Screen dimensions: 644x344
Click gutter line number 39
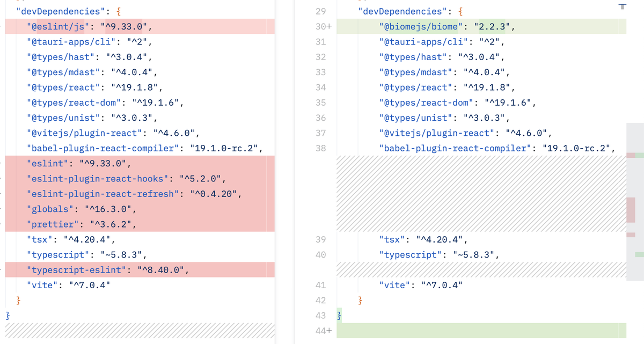[321, 239]
